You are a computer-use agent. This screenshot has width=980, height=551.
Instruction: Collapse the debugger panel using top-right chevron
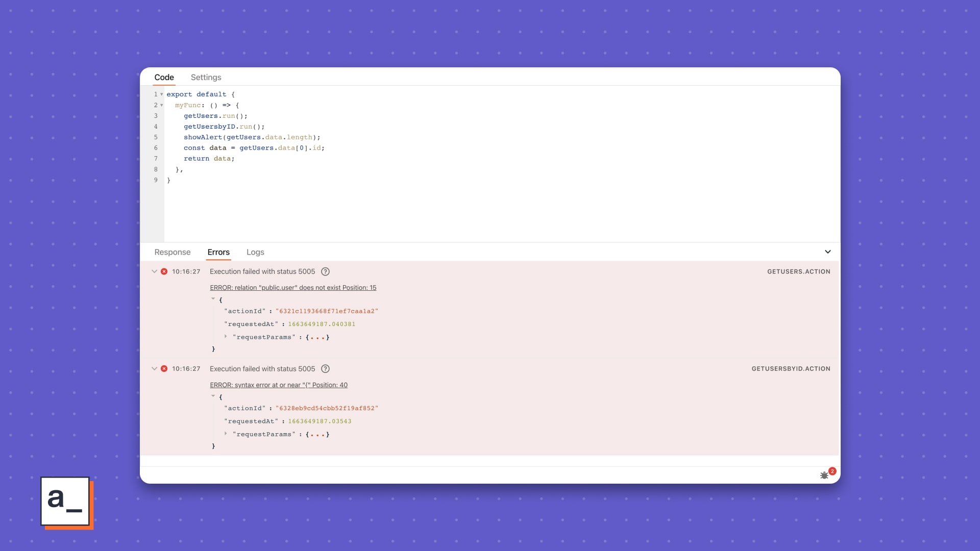click(x=827, y=252)
